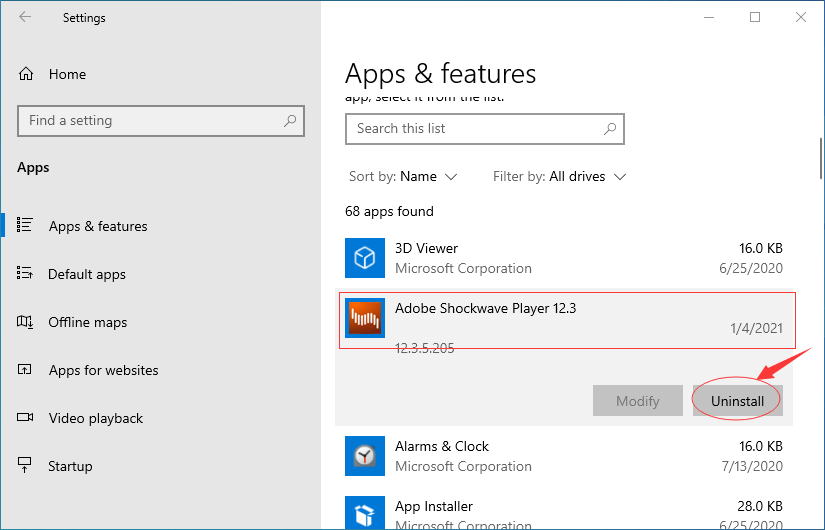
Task: Open Startup section
Action: (x=70, y=466)
